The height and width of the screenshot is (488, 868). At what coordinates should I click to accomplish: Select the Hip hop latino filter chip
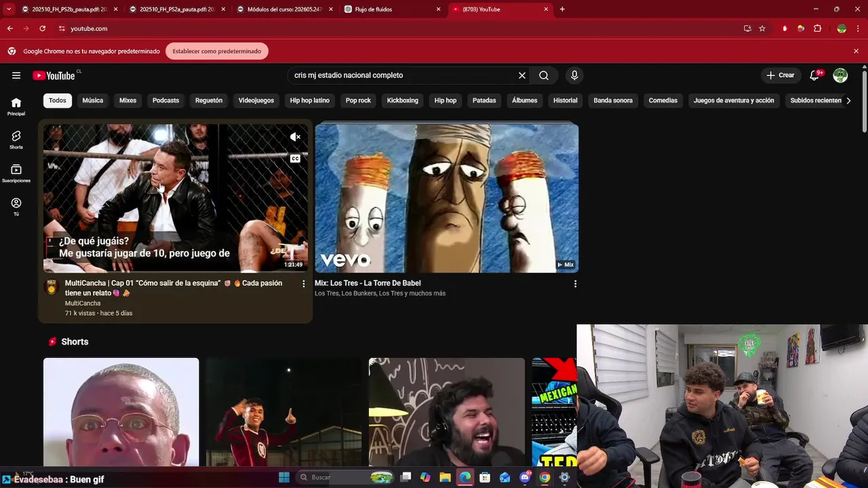(310, 100)
